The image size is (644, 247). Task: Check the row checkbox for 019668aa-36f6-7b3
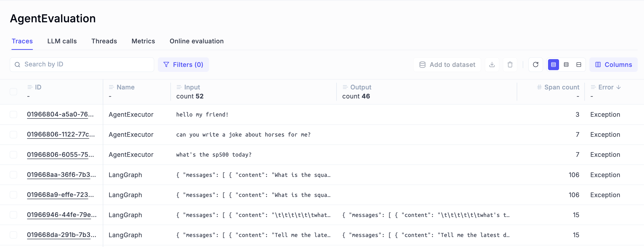click(x=14, y=175)
